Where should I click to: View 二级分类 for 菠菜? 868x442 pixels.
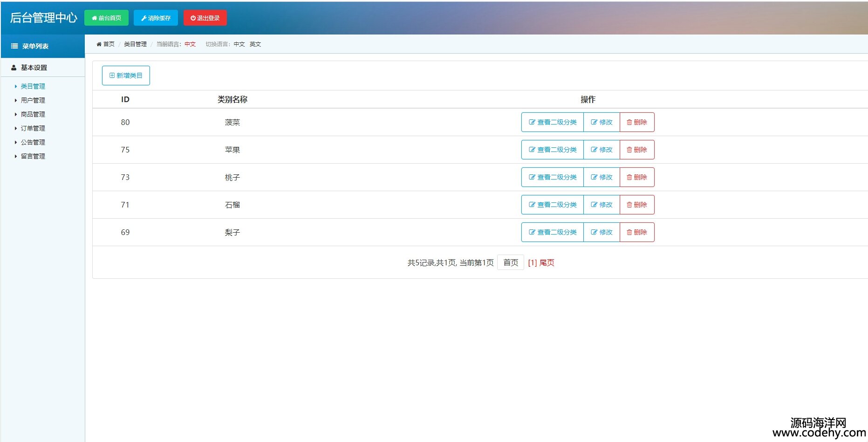553,122
